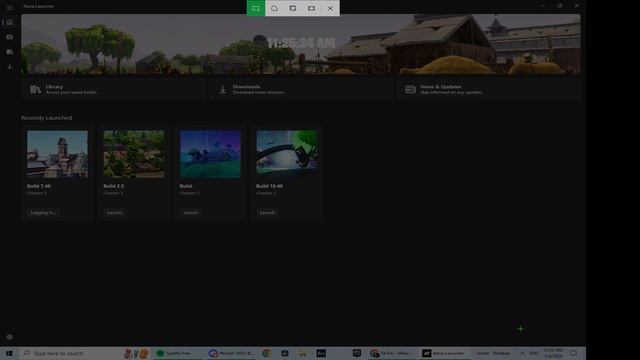The image size is (640, 360).
Task: Click the third build's purple thumbnail
Action: click(210, 154)
